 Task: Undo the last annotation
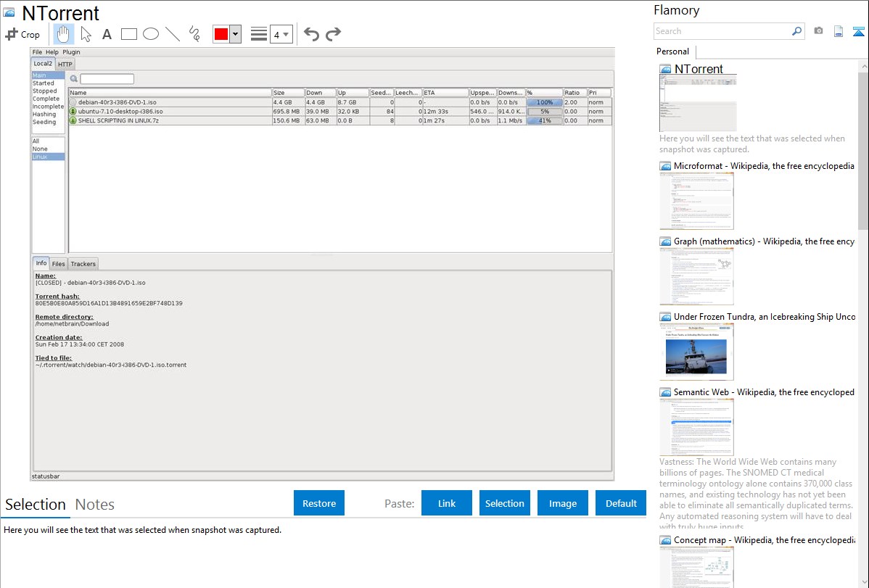311,34
